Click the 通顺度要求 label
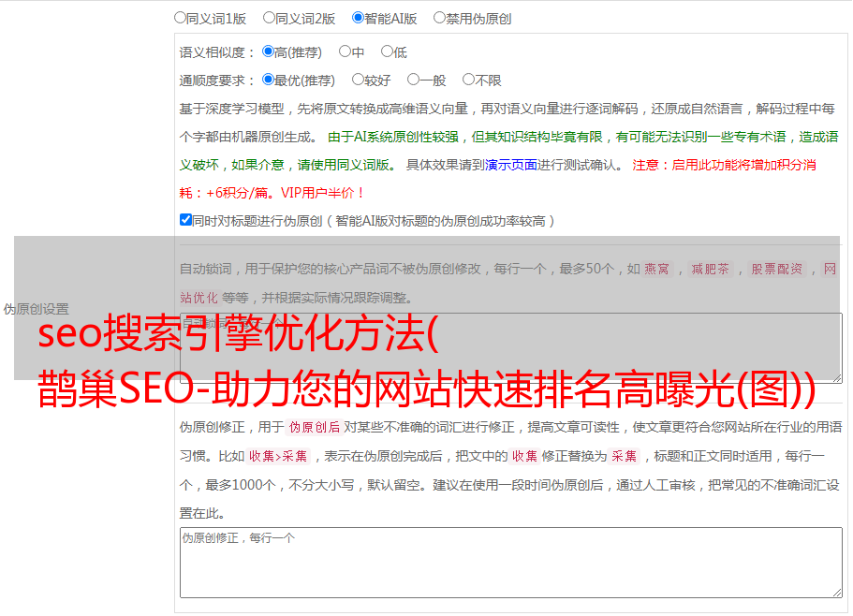 pos(216,81)
